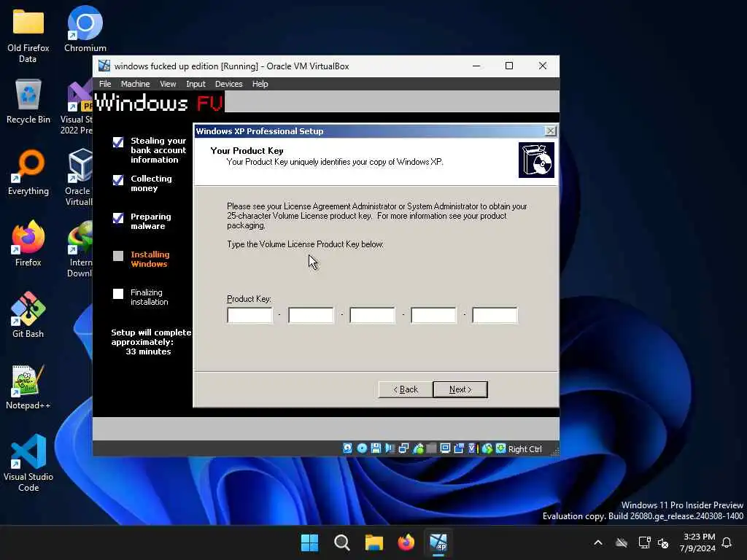Click the Back button in XP Setup
This screenshot has width=747, height=560.
(406, 389)
